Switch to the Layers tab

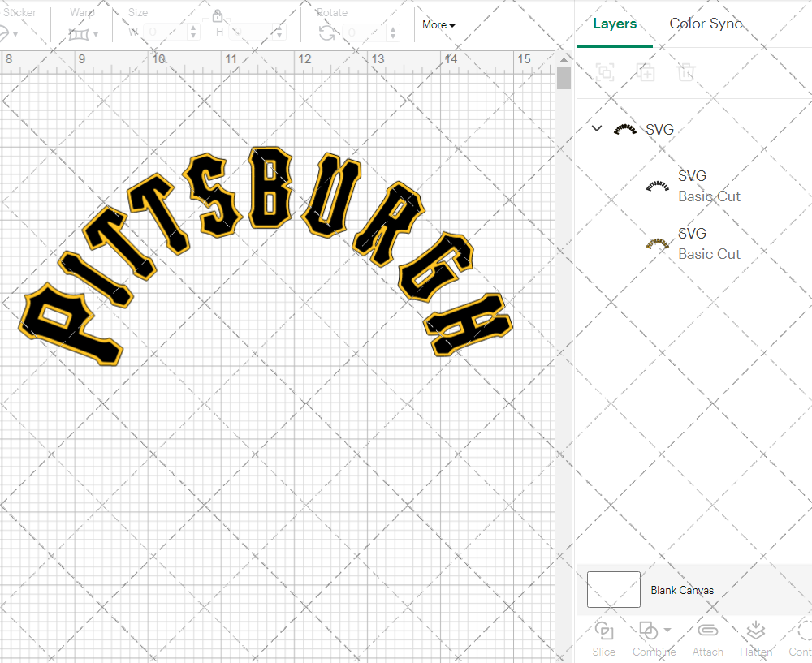pos(614,24)
